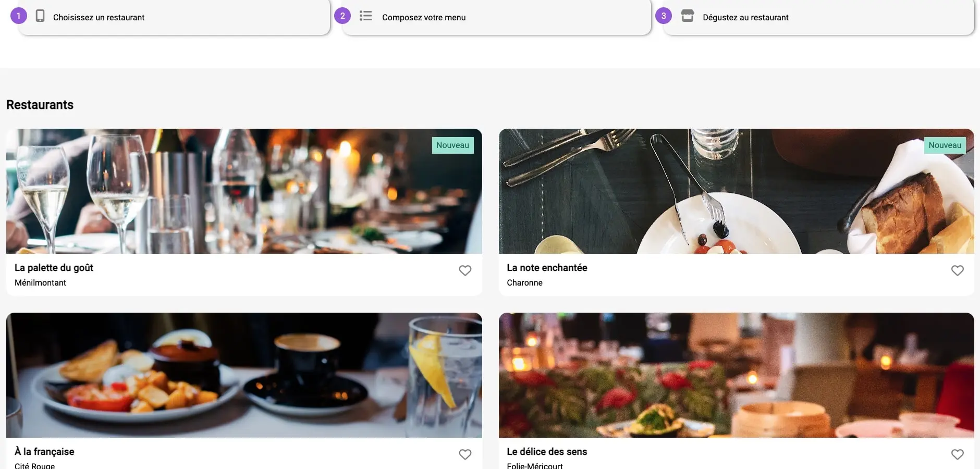
Task: Open La note enchantée restaurant title
Action: tap(547, 268)
